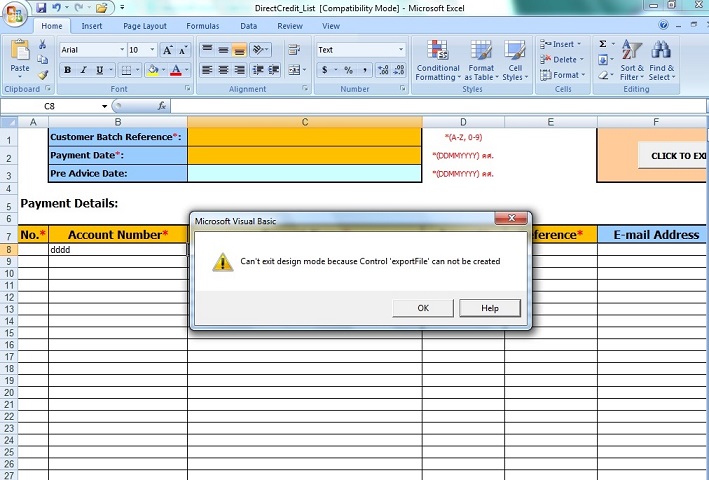This screenshot has width=709, height=480.
Task: Click the AutoSum sigma icon
Action: coord(603,44)
